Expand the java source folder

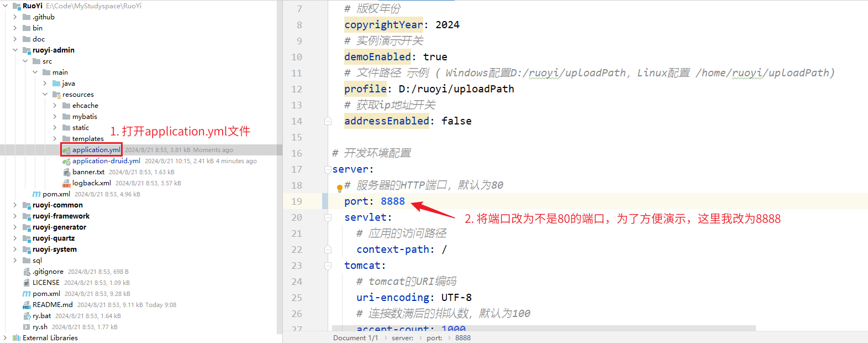tap(45, 84)
